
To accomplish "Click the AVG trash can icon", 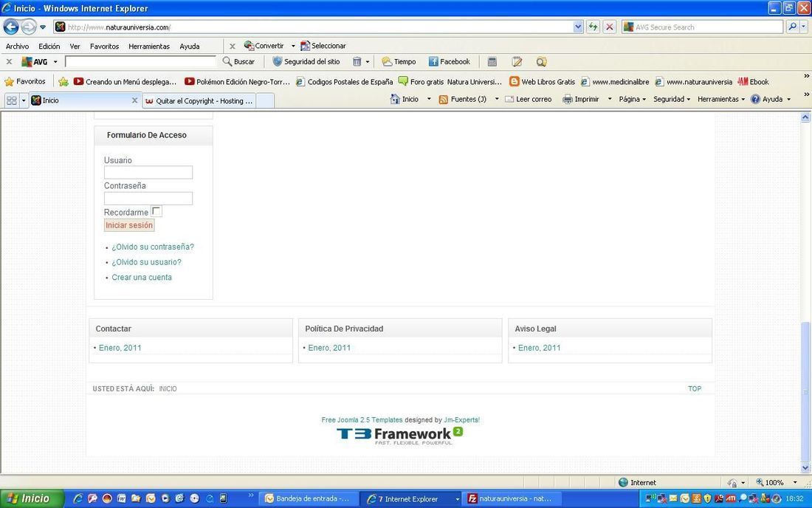I will click(x=357, y=61).
